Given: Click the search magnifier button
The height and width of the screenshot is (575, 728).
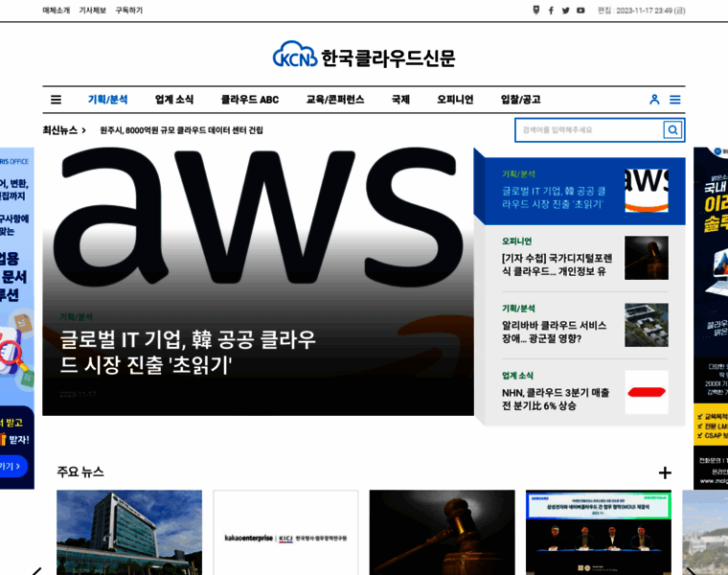Looking at the screenshot, I should (672, 130).
